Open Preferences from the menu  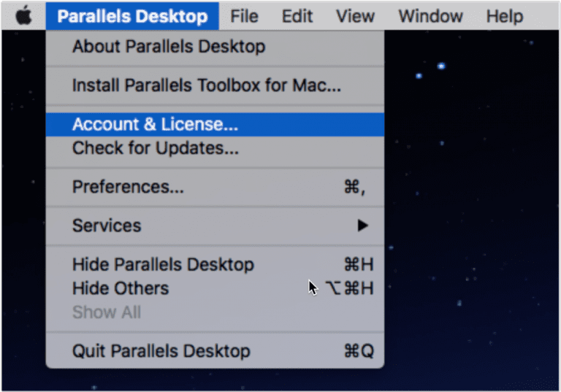tap(215, 187)
